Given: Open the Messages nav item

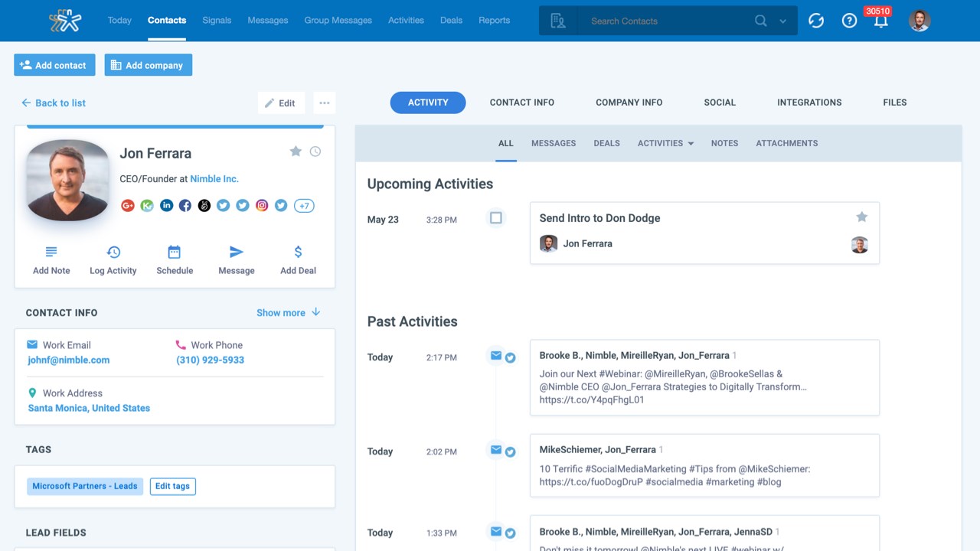Looking at the screenshot, I should click(268, 20).
